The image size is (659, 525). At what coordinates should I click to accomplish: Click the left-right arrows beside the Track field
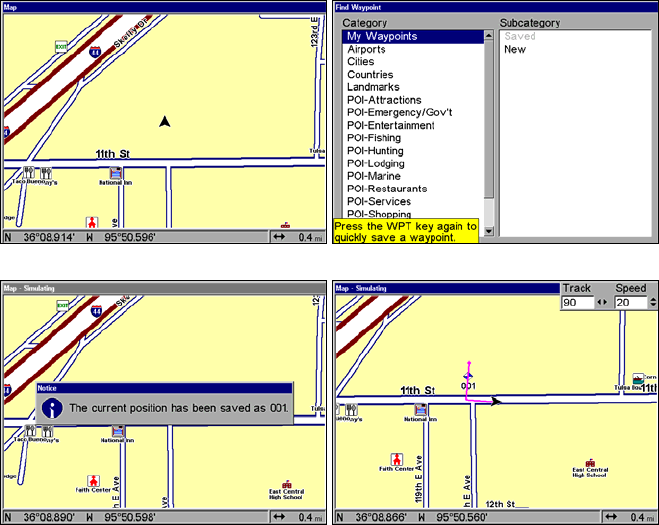(602, 302)
